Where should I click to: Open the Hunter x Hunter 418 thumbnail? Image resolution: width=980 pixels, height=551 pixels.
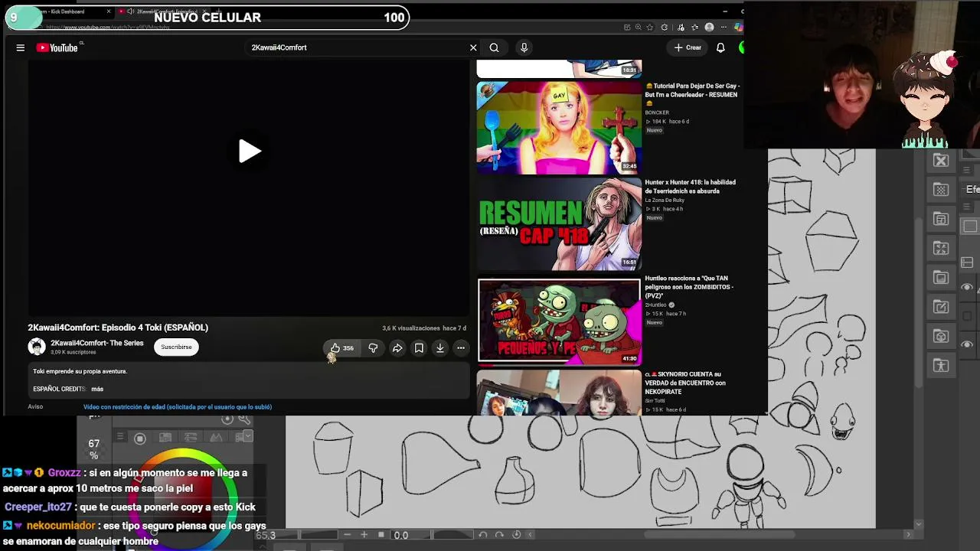pyautogui.click(x=559, y=224)
